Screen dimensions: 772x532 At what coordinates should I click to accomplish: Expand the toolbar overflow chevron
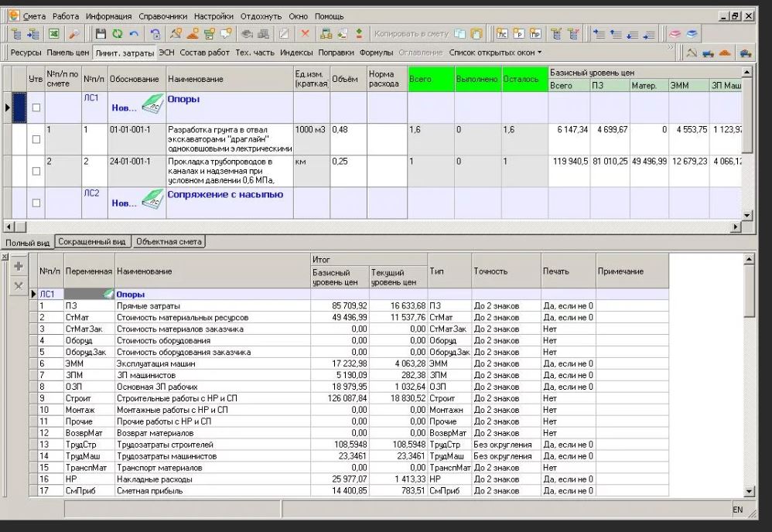pos(670,48)
